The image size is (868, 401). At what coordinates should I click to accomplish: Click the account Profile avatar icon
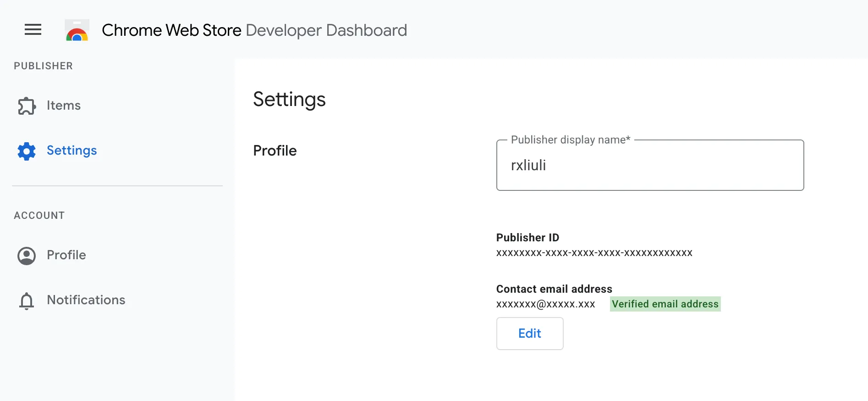tap(27, 256)
